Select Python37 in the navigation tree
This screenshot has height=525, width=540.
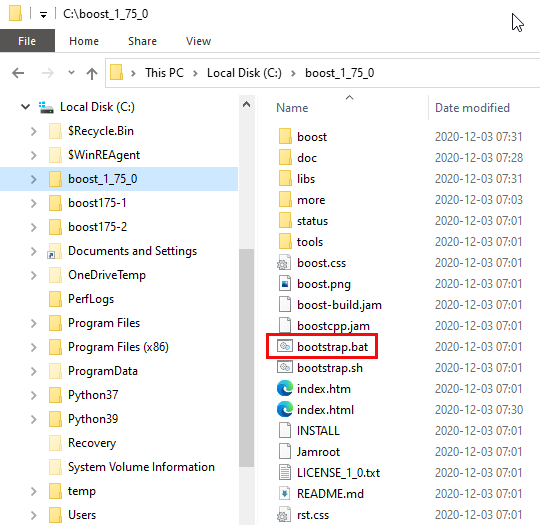coord(93,395)
